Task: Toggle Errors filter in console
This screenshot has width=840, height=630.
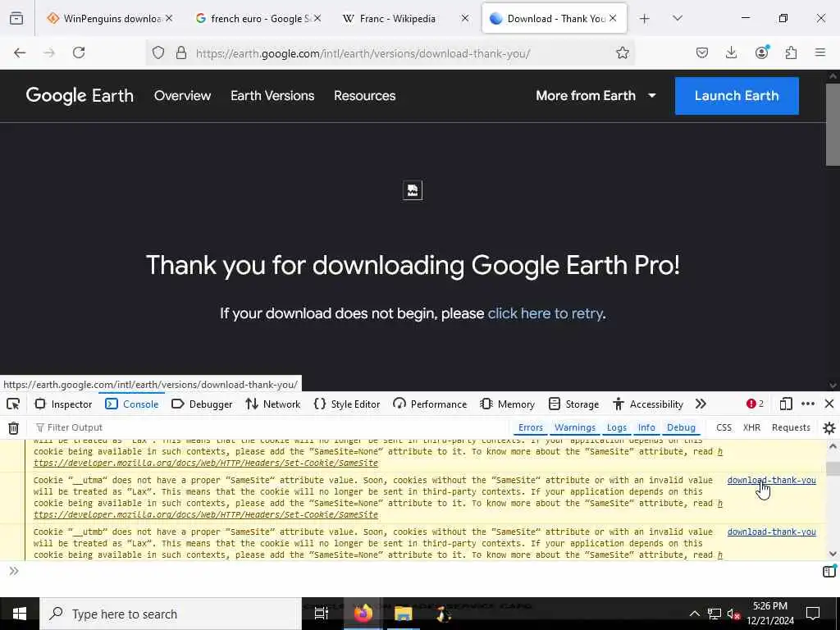Action: click(531, 427)
